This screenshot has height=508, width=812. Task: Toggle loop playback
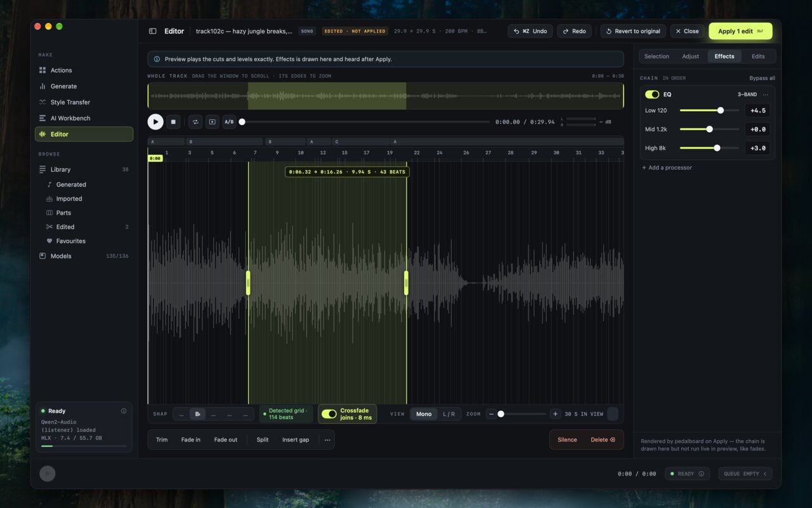pos(195,122)
